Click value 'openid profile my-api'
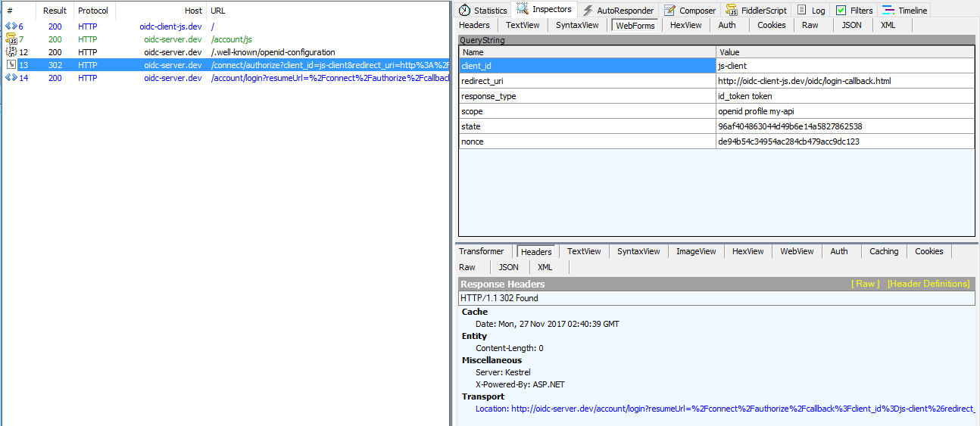 pyautogui.click(x=756, y=111)
